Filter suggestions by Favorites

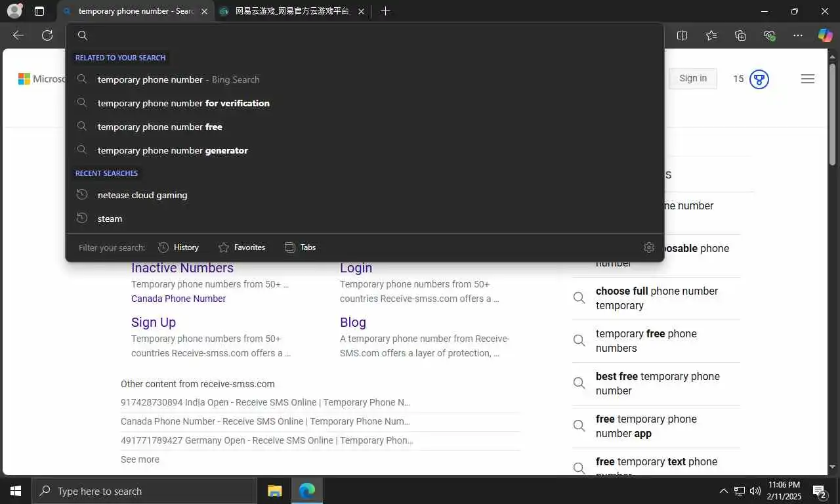pyautogui.click(x=241, y=247)
